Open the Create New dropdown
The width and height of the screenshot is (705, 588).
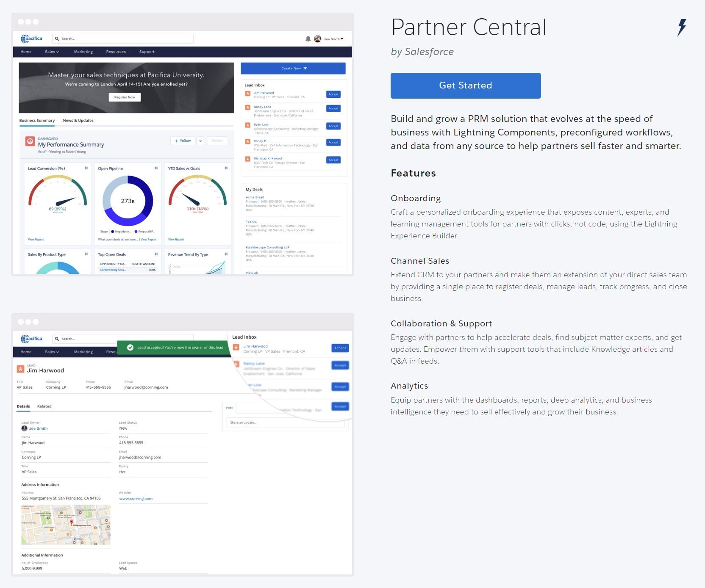pyautogui.click(x=293, y=68)
